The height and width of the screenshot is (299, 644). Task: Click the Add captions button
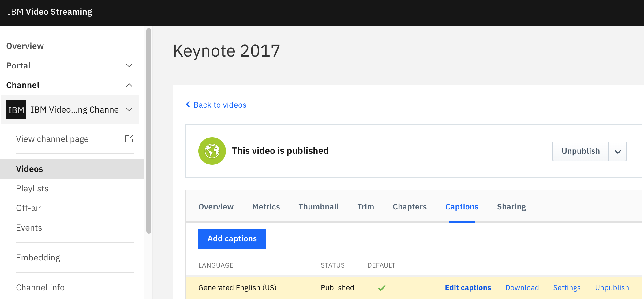(x=232, y=239)
